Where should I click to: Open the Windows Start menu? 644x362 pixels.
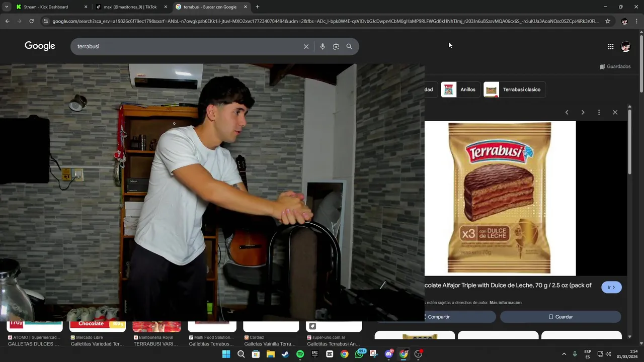coord(226,354)
